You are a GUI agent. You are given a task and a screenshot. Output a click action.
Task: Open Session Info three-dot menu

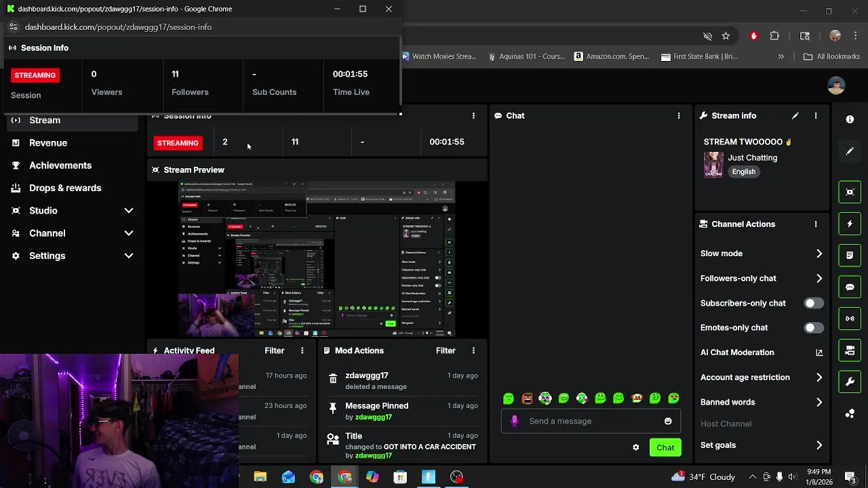click(x=473, y=116)
